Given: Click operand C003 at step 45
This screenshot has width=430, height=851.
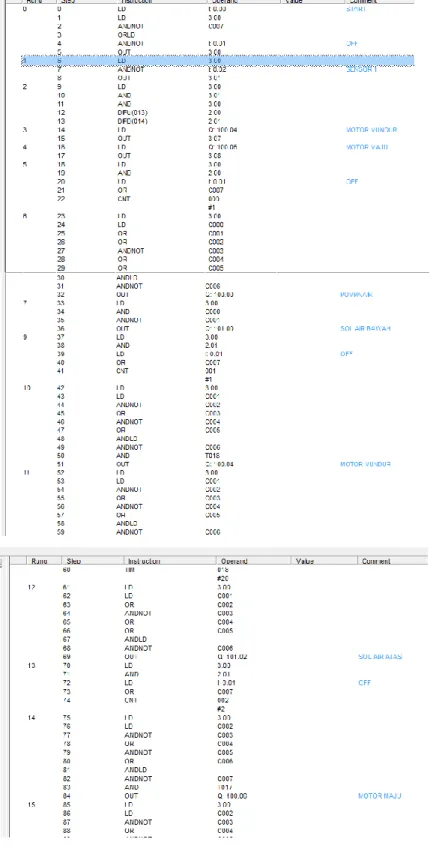Looking at the screenshot, I should click(x=213, y=414).
